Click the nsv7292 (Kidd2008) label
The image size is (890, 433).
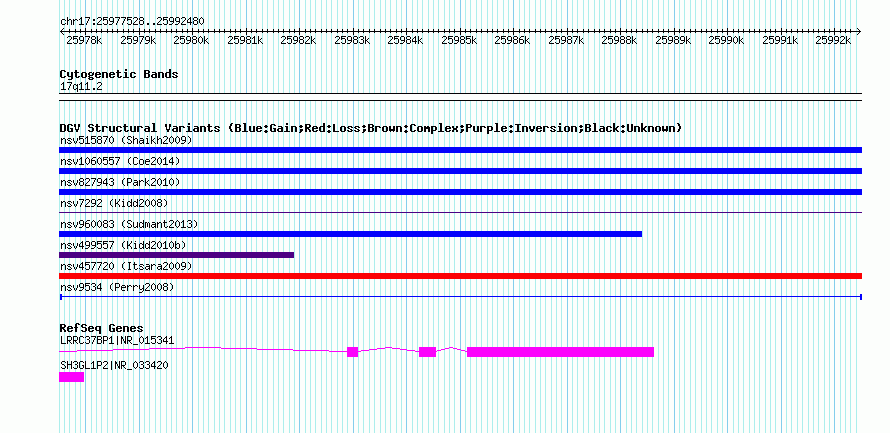(114, 203)
